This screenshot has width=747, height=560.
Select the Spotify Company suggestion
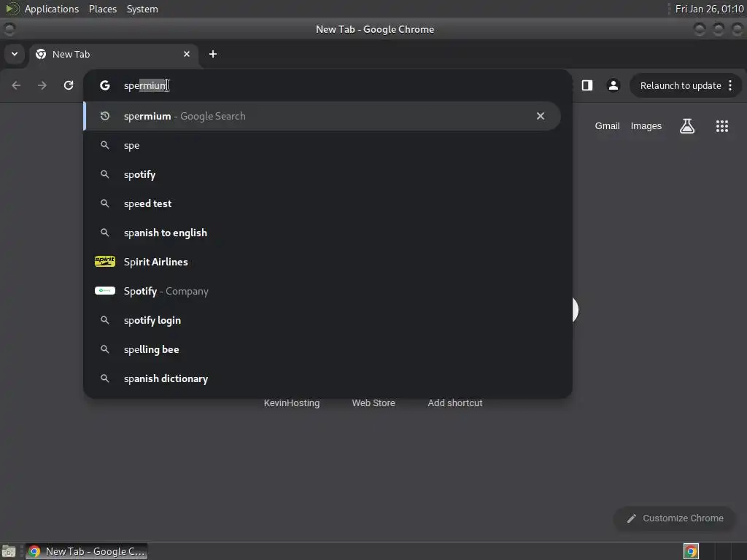(322, 291)
